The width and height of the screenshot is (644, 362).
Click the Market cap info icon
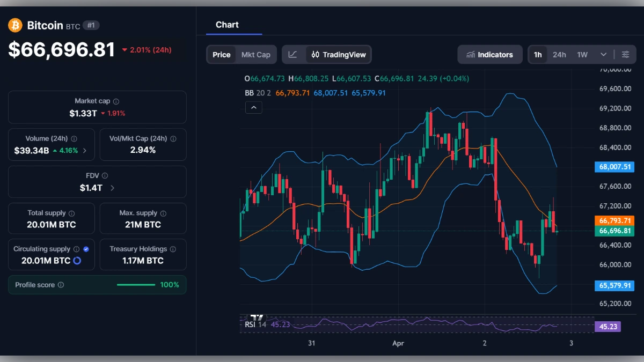(115, 100)
